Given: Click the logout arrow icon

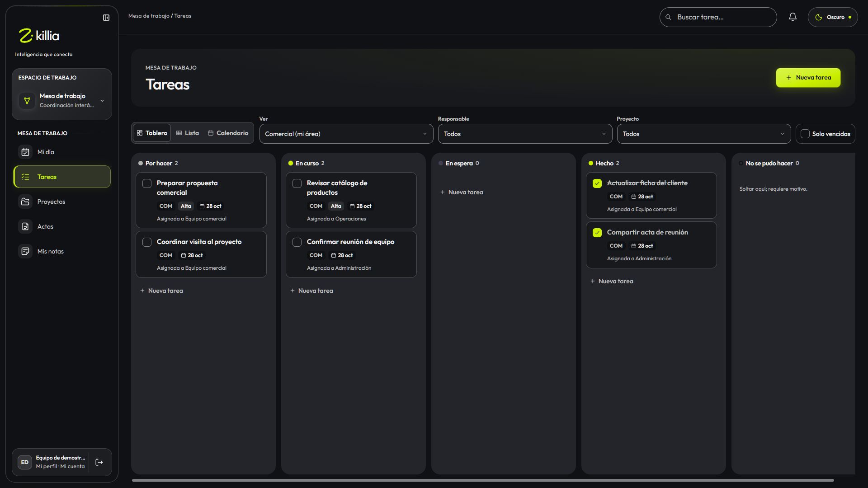Looking at the screenshot, I should point(99,462).
